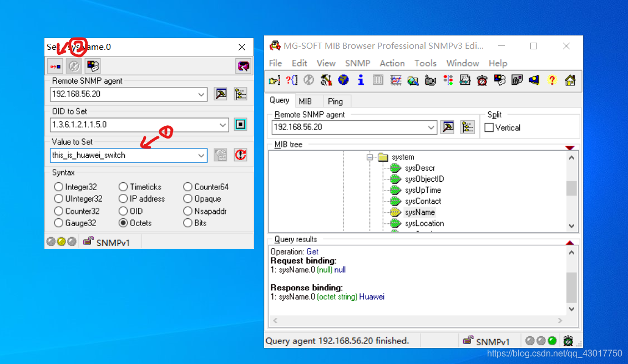
Task: Click the table grid icon in main toolbar
Action: (x=378, y=80)
